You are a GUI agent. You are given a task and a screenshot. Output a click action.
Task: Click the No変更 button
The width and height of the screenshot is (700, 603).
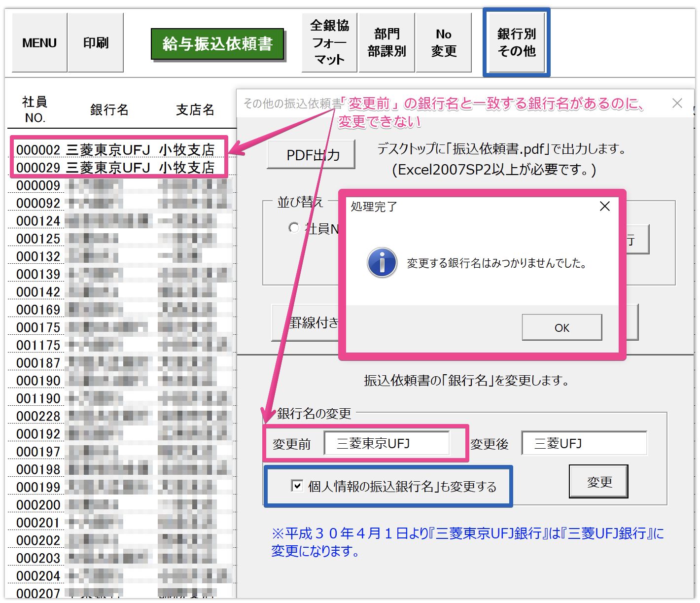(444, 43)
